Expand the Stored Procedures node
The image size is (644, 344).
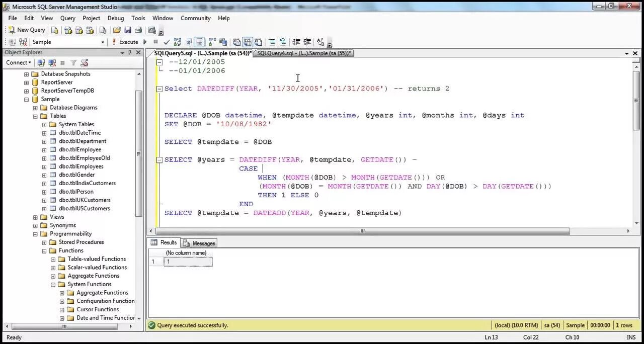44,242
